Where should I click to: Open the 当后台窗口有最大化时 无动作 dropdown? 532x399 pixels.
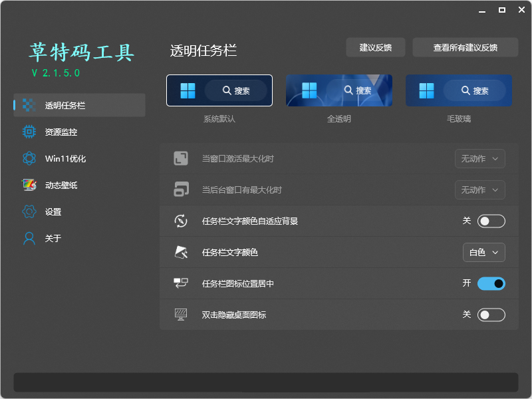[x=479, y=190]
